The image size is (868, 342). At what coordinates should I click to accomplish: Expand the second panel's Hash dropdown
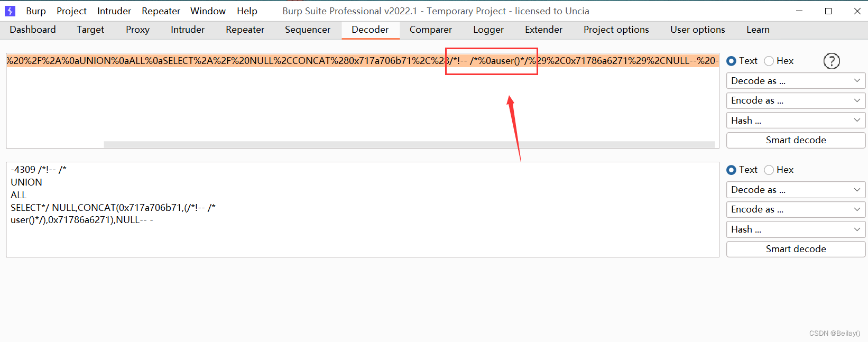point(796,229)
